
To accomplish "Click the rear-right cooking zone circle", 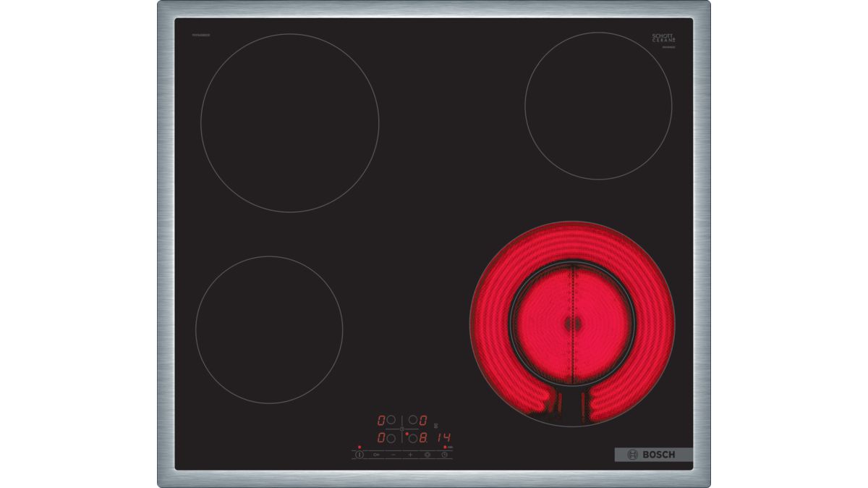I will 598,106.
